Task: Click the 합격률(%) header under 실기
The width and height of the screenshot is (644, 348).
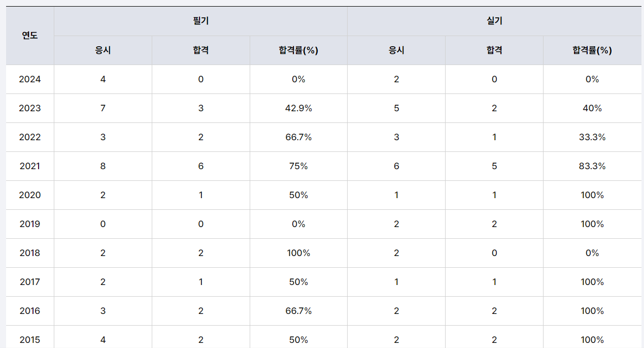Action: (x=592, y=50)
